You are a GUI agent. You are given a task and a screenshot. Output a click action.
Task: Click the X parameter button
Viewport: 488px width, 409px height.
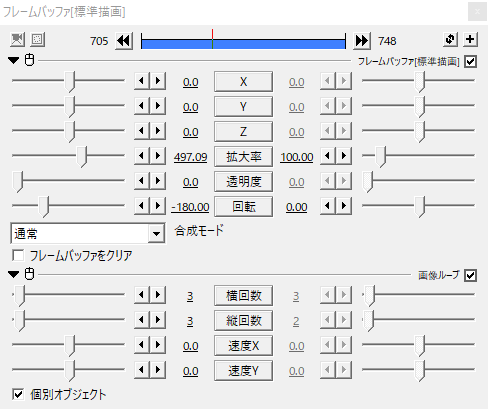(243, 82)
